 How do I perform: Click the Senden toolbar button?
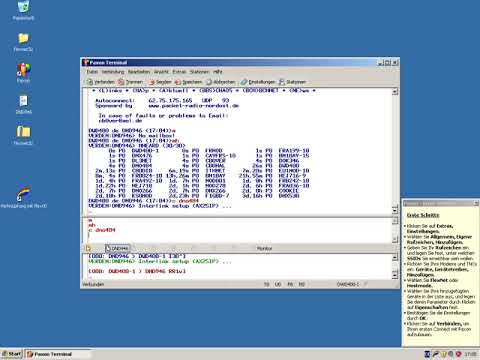point(160,82)
